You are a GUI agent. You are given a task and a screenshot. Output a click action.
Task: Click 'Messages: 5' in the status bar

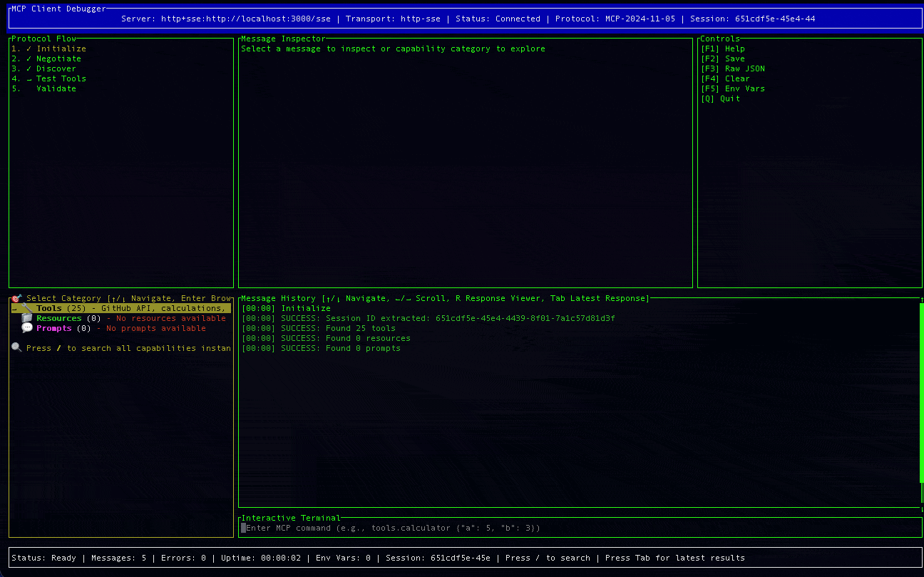pyautogui.click(x=118, y=558)
